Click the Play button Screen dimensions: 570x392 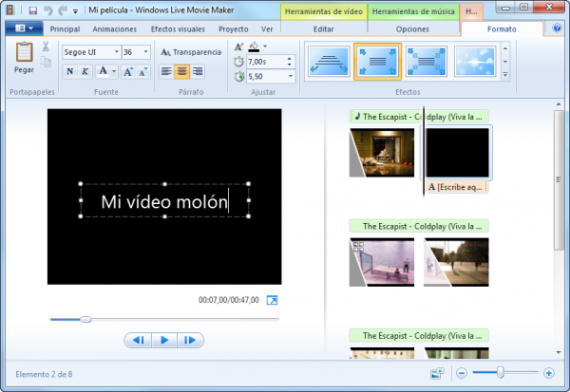tap(164, 341)
